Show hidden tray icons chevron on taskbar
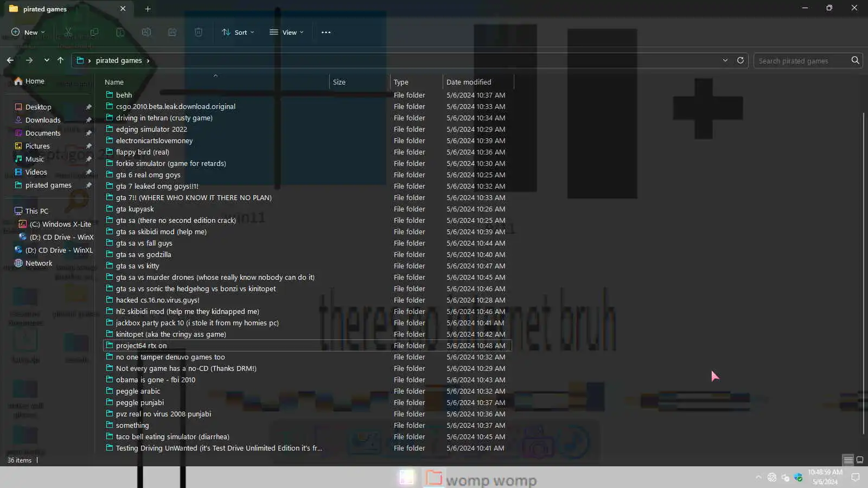The height and width of the screenshot is (488, 868). click(758, 478)
